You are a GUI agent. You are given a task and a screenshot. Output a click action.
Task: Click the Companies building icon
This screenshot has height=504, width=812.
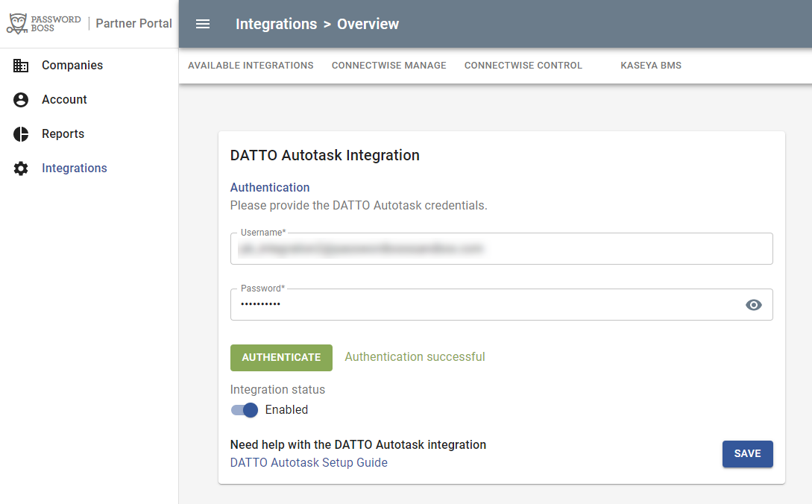[x=21, y=66]
